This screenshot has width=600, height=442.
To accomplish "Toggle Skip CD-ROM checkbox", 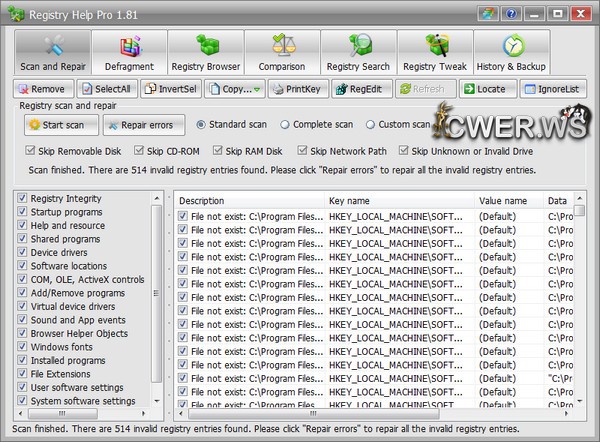I will (x=140, y=151).
